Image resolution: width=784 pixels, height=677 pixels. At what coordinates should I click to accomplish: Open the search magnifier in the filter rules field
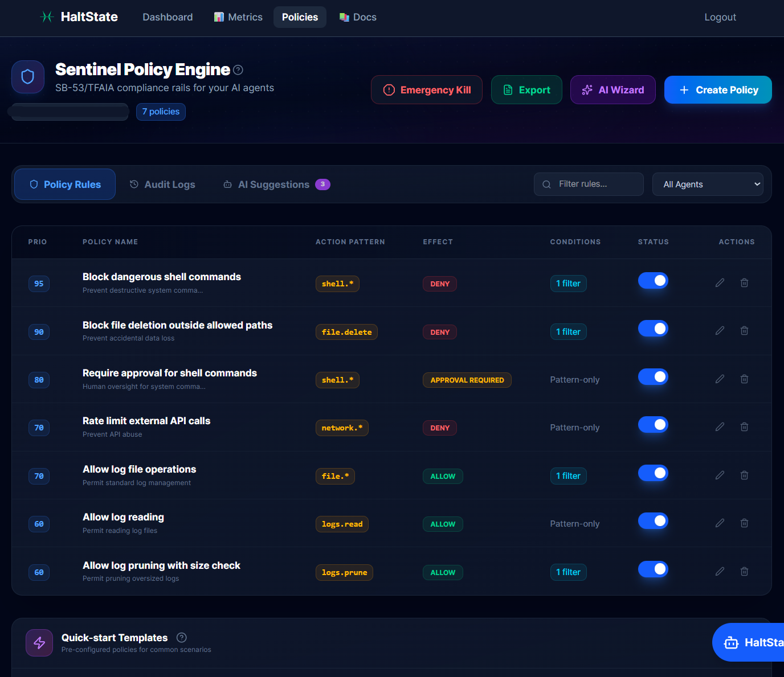point(546,184)
